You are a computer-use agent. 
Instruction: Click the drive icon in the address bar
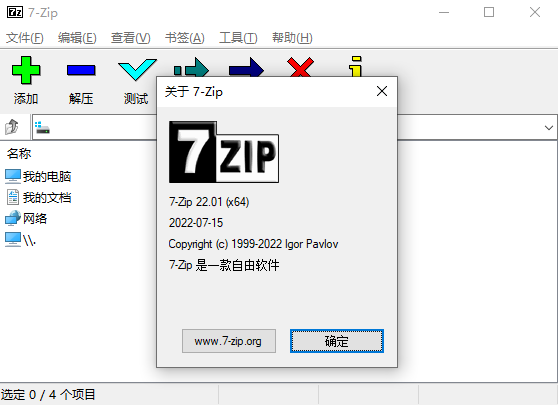[x=42, y=127]
